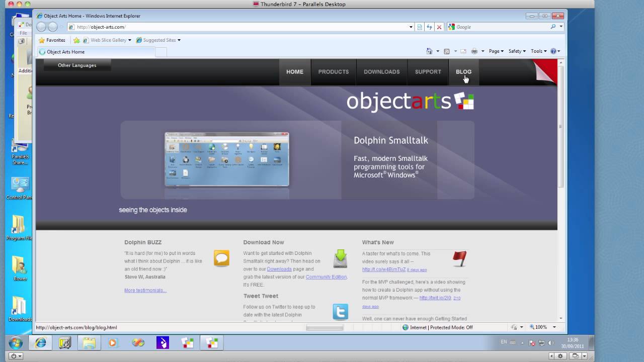Open Windows Explorer folder on taskbar
644x362 pixels.
[89, 343]
